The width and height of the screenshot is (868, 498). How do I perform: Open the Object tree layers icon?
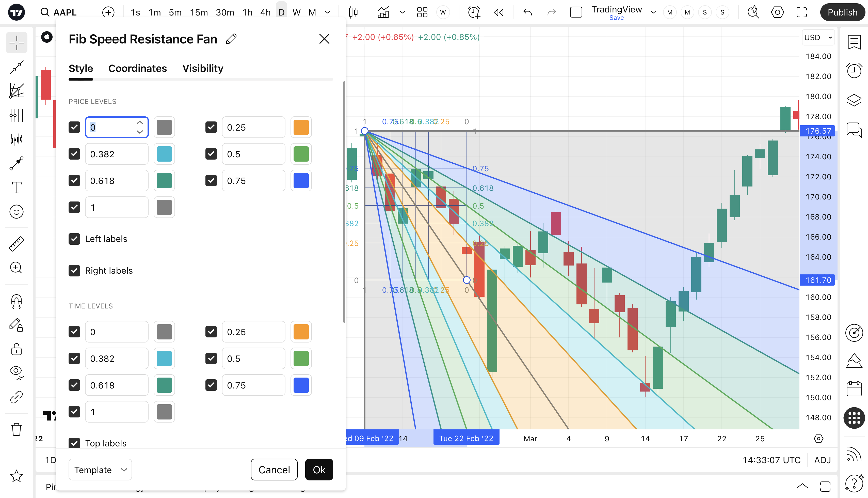(x=854, y=100)
